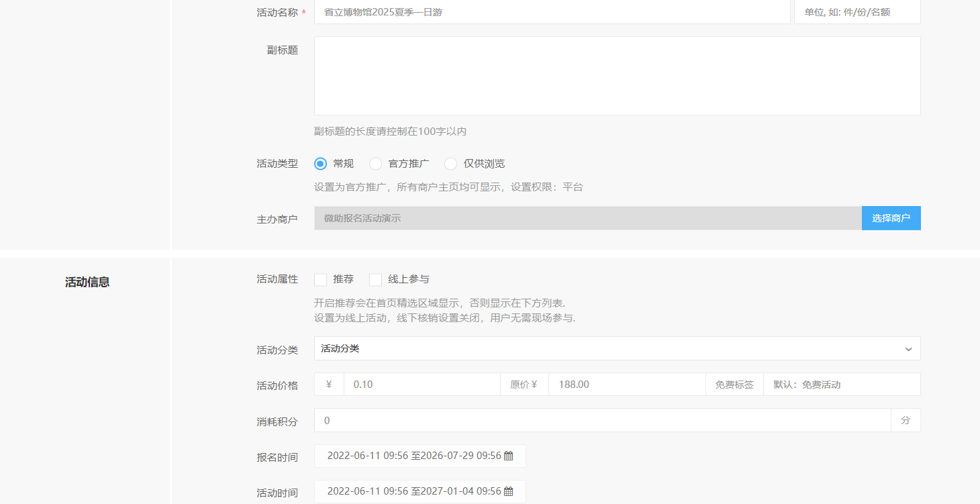Open the activity category dropdown chevron
Viewport: 980px width, 504px height.
pyautogui.click(x=908, y=348)
